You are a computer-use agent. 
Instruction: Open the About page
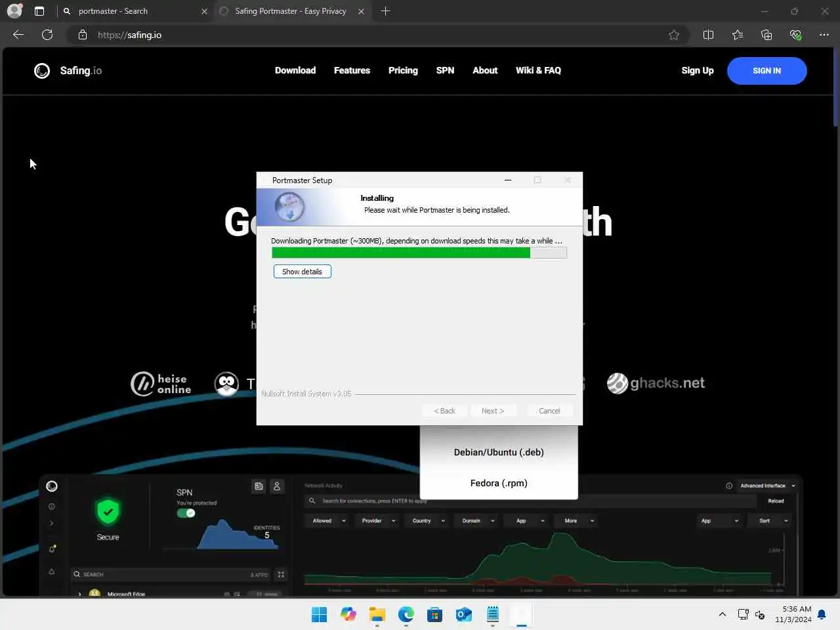click(485, 70)
